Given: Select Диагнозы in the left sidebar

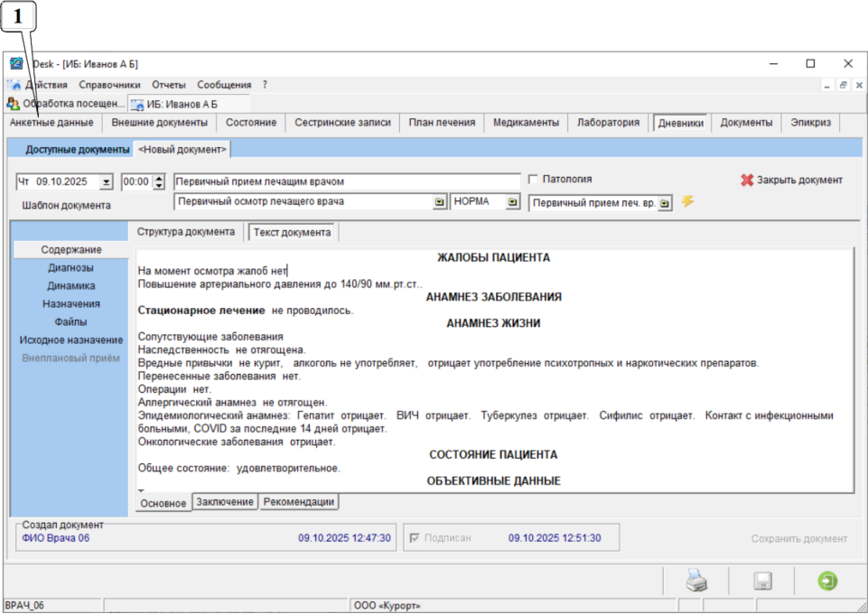Looking at the screenshot, I should pyautogui.click(x=70, y=267).
